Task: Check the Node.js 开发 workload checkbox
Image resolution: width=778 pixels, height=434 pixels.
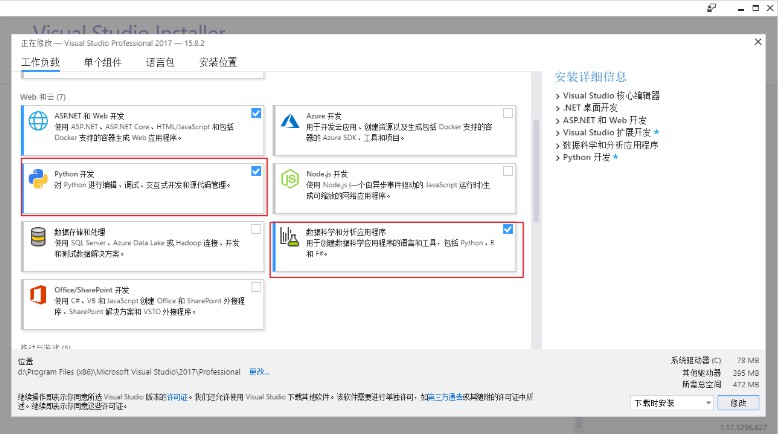Action: 508,171
